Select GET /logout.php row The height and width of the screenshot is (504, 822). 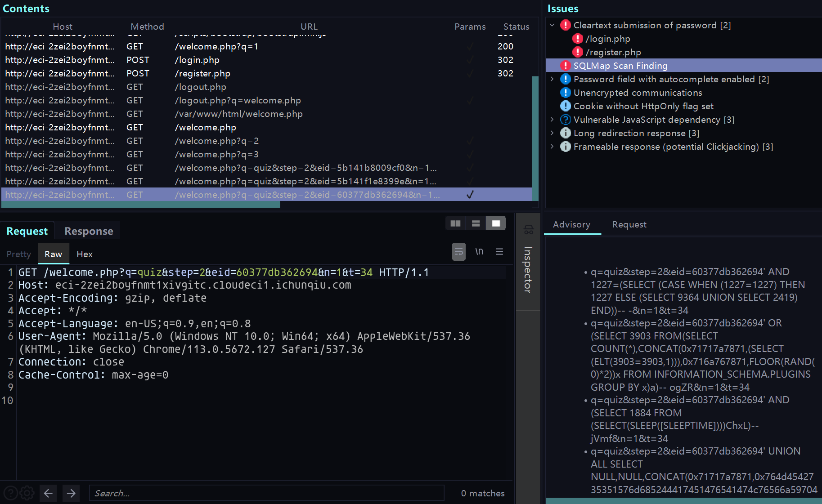pos(266,87)
